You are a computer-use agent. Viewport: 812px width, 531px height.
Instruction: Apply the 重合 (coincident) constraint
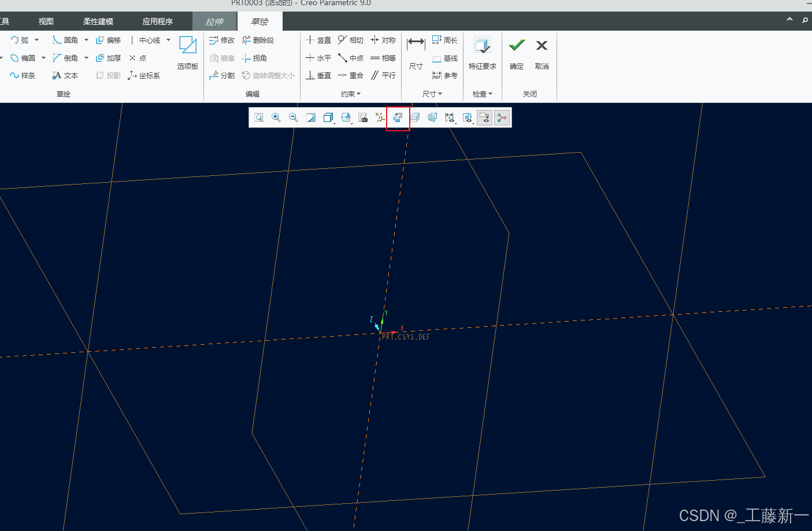351,75
